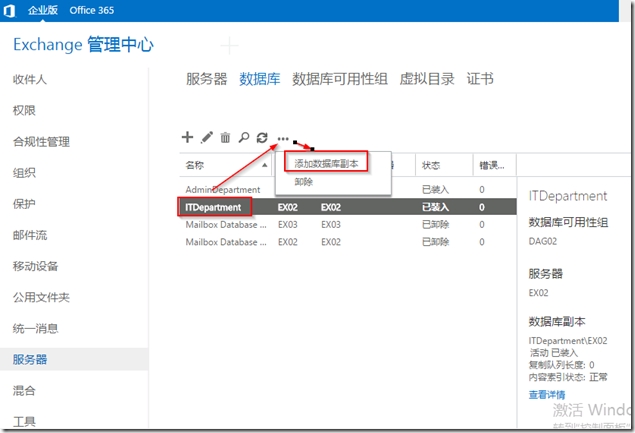This screenshot has width=635, height=433.
Task: Click 已装入 status in AdminDepartment row
Action: (x=435, y=190)
